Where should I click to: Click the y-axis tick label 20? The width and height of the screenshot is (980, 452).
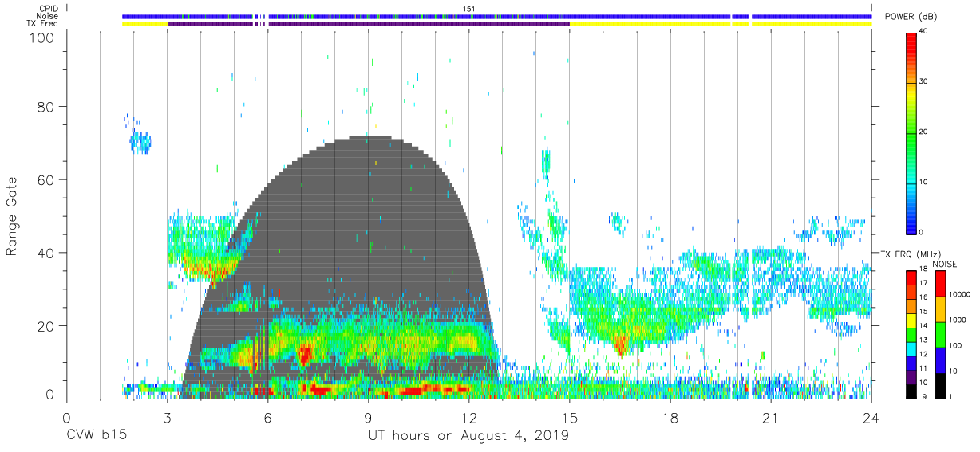coord(45,326)
